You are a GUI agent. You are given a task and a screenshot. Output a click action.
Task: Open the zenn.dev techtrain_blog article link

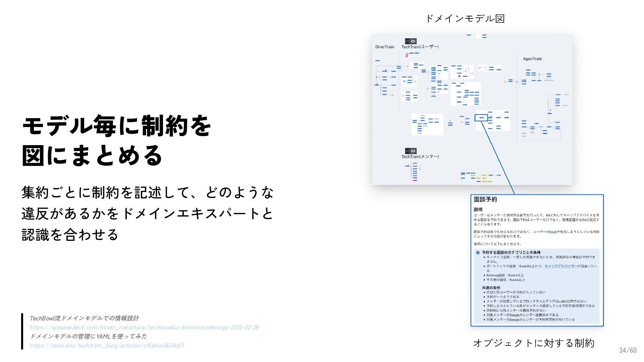(107, 346)
